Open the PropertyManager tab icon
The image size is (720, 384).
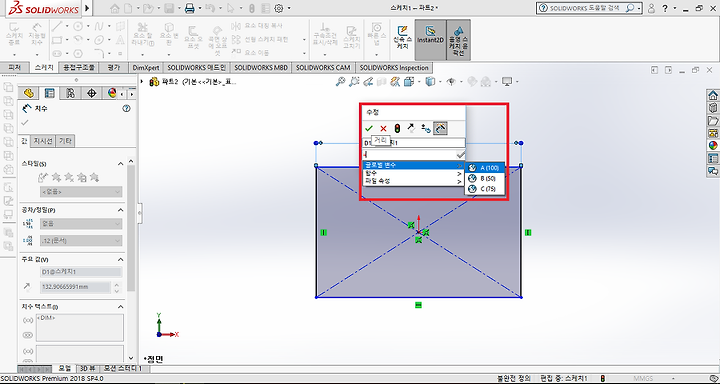(49, 93)
